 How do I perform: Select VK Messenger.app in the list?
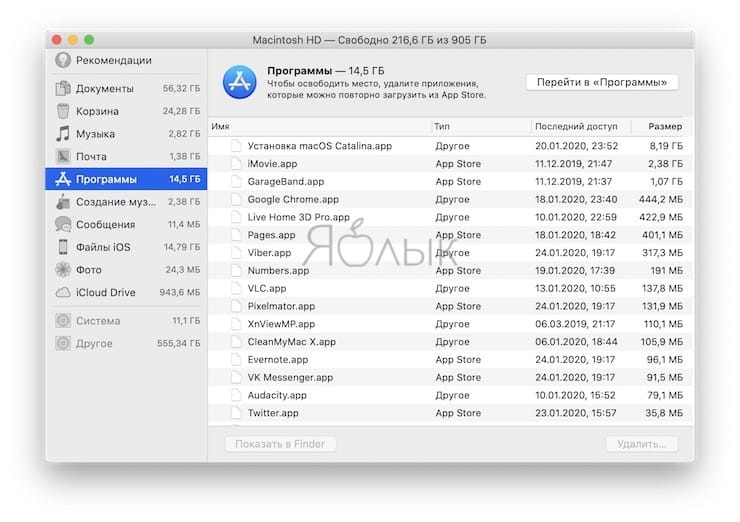[450, 377]
